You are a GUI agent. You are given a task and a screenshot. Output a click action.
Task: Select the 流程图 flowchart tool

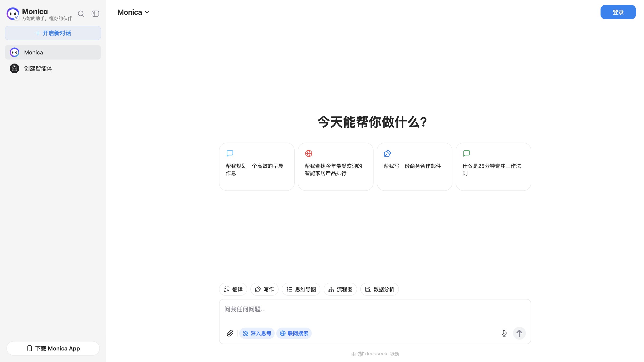340,289
